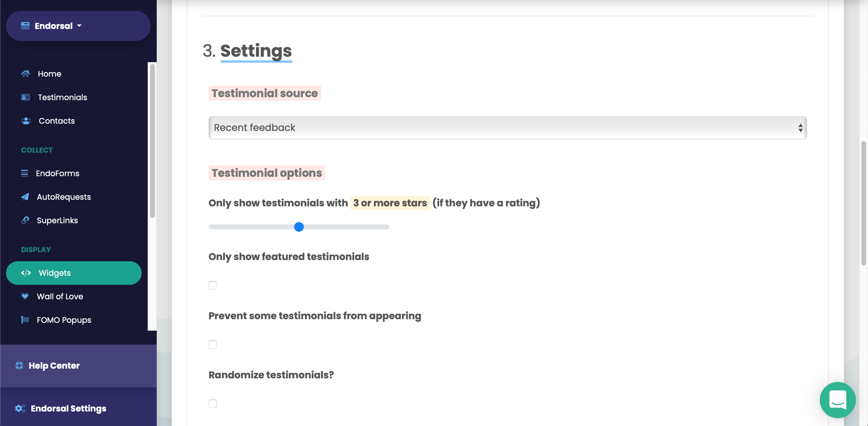Click the Testimonial options label
868x426 pixels.
click(x=266, y=173)
